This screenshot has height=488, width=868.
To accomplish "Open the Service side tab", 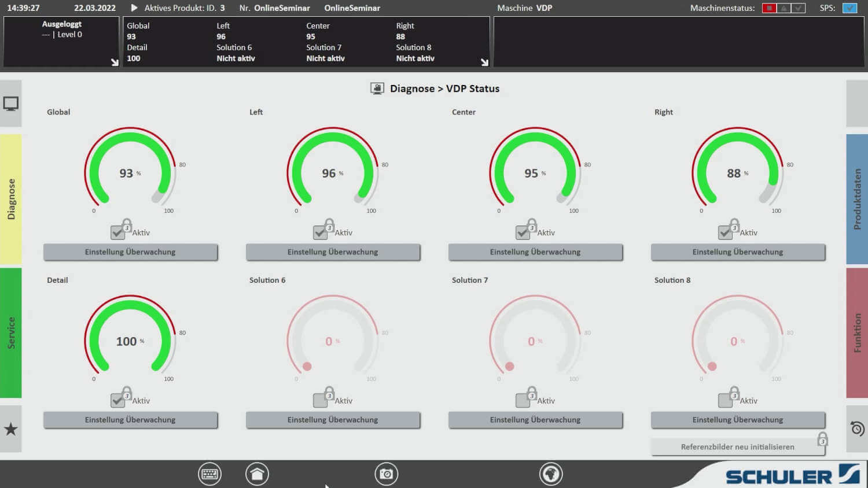I will coord(11,332).
